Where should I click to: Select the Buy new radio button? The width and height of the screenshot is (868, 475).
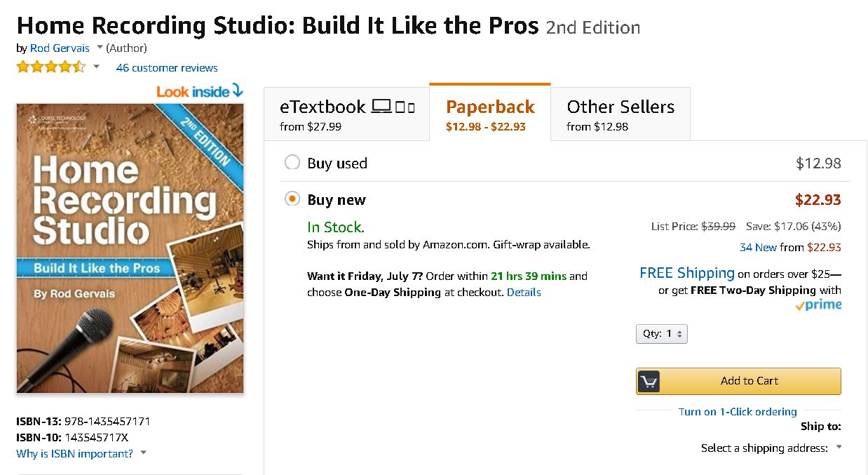coord(292,199)
